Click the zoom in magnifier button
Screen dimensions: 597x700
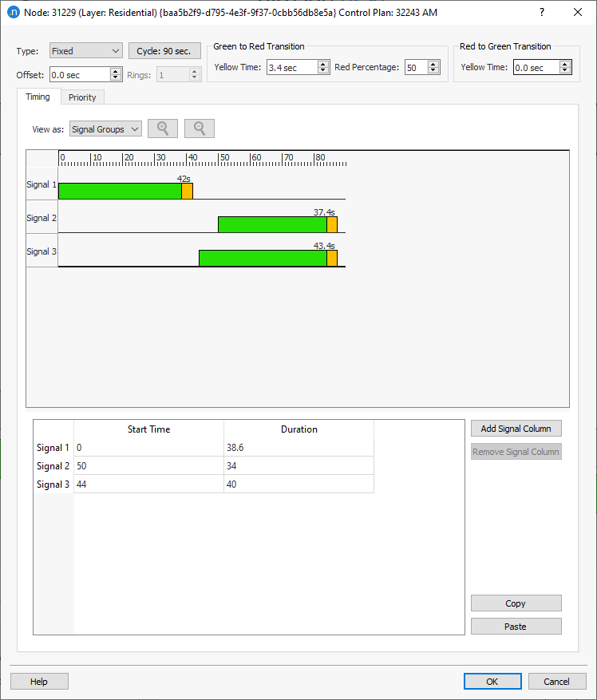[162, 129]
